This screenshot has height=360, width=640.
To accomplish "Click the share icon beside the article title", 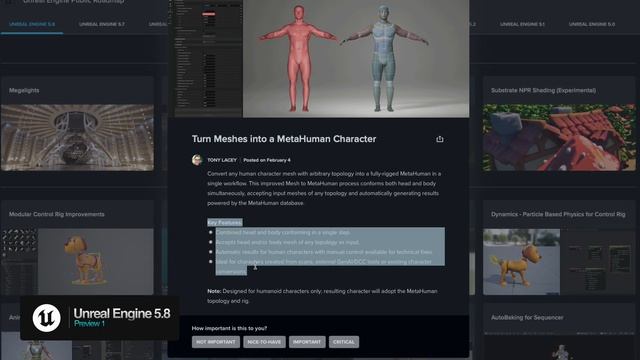I will pos(440,139).
